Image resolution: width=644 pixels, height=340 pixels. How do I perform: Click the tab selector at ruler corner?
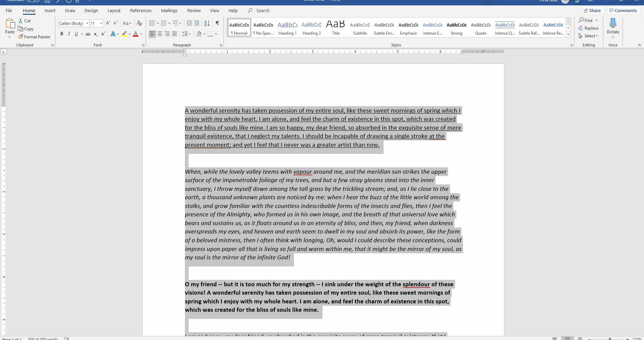[4, 52]
